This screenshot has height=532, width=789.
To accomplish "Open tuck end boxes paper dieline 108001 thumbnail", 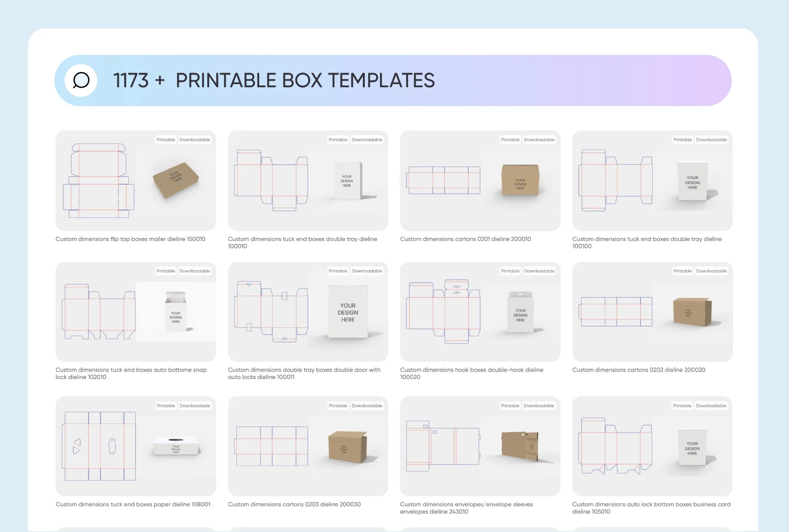I will (136, 446).
